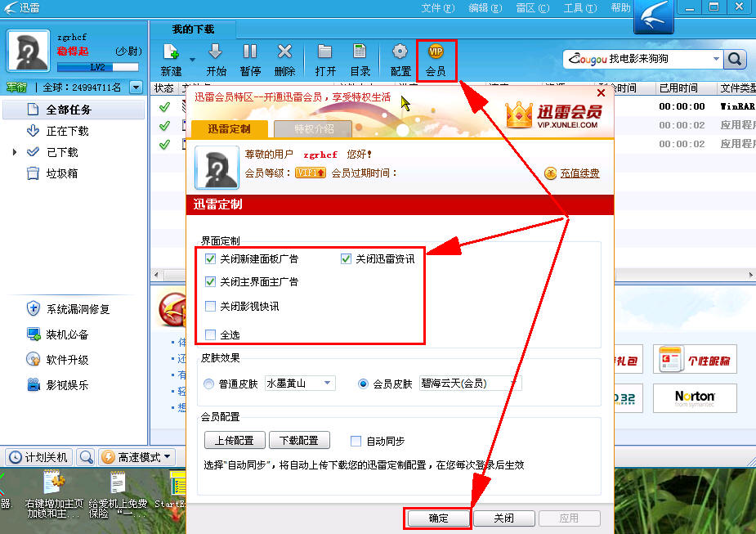The image size is (756, 534).
Task: Open 系统漏洞修复 shield item
Action: 68,309
